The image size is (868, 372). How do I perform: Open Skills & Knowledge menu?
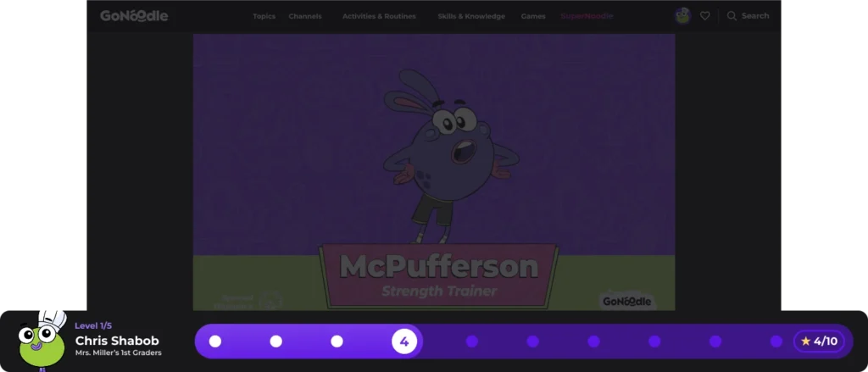[x=471, y=16]
